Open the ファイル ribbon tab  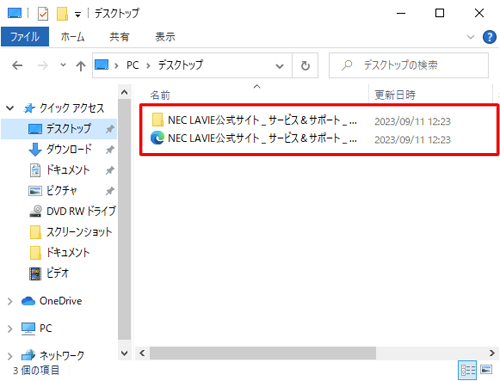tap(25, 36)
